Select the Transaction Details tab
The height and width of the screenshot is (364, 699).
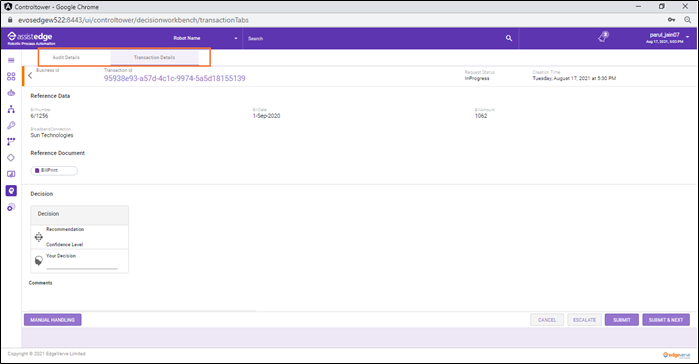coord(154,57)
